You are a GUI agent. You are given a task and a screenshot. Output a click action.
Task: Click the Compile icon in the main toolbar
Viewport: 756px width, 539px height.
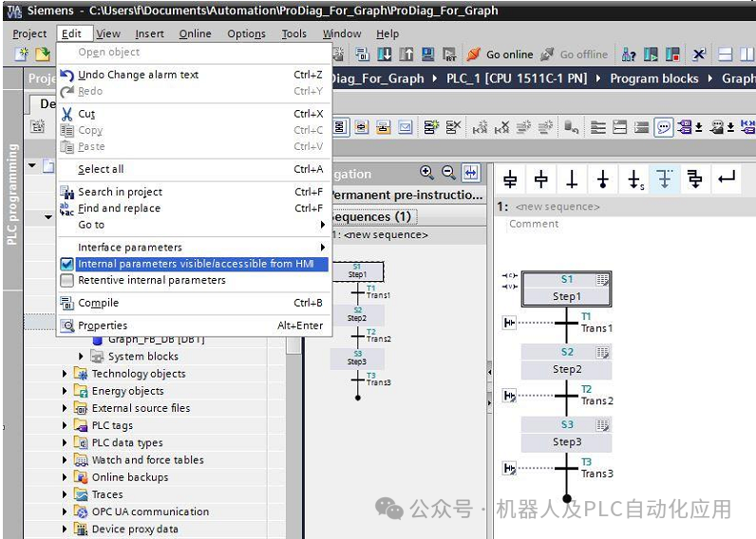coord(362,54)
